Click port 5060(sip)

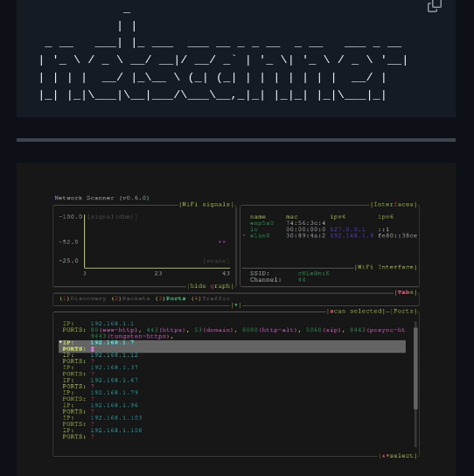tap(324, 330)
